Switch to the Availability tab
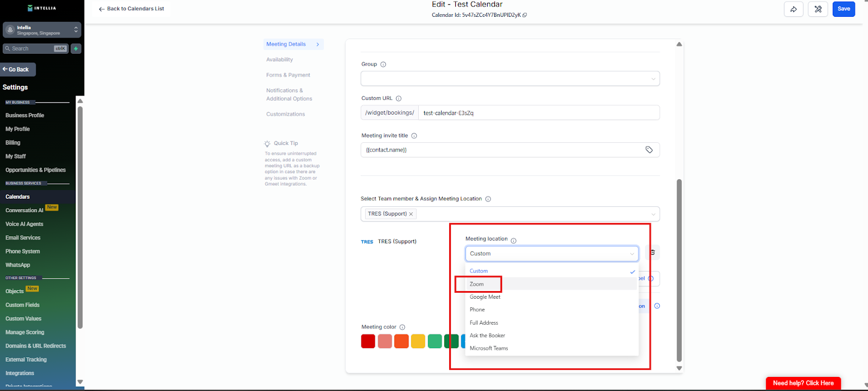This screenshot has width=868, height=391. point(279,60)
